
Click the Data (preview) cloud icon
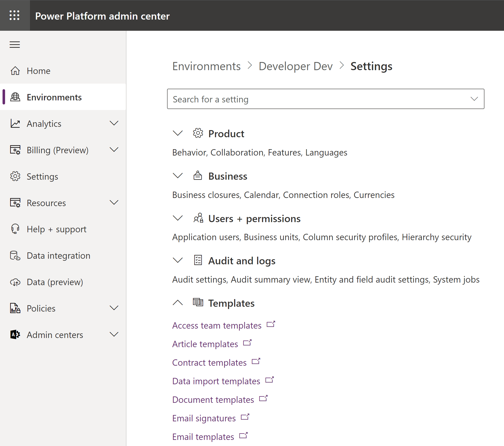pos(15,282)
